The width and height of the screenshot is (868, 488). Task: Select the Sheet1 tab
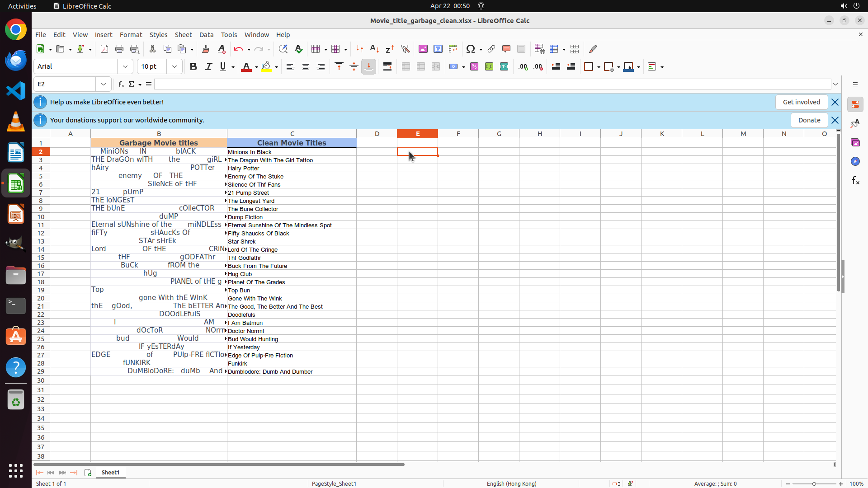pyautogui.click(x=110, y=472)
